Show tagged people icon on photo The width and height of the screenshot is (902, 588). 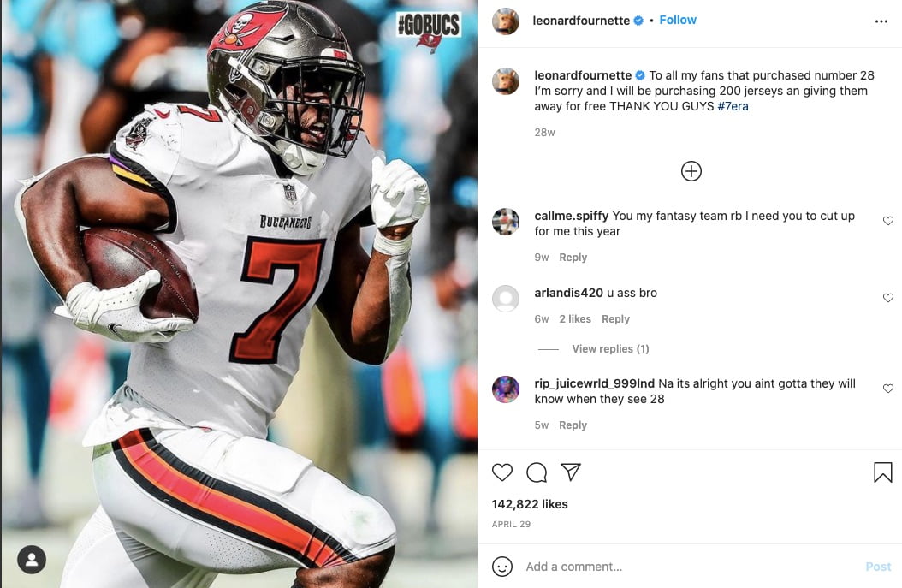[32, 559]
